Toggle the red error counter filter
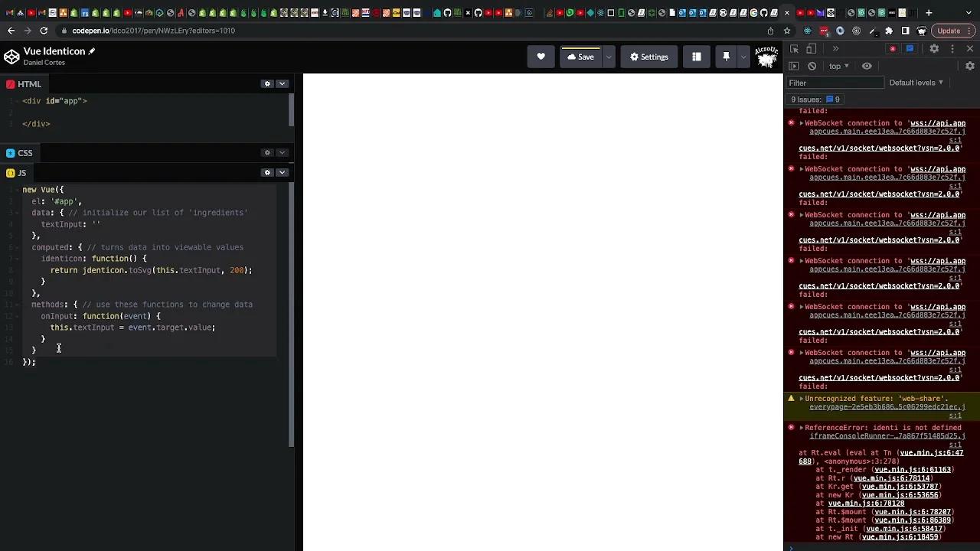 893,48
